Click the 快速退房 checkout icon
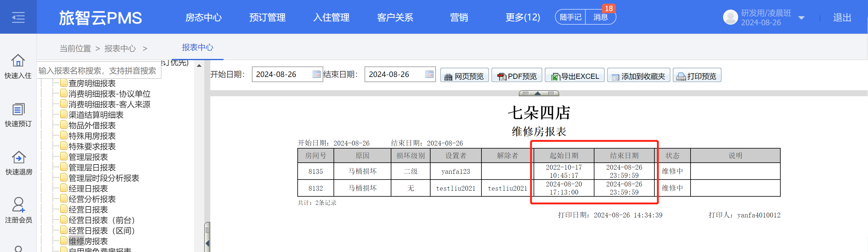The width and height of the screenshot is (868, 252). [x=19, y=157]
